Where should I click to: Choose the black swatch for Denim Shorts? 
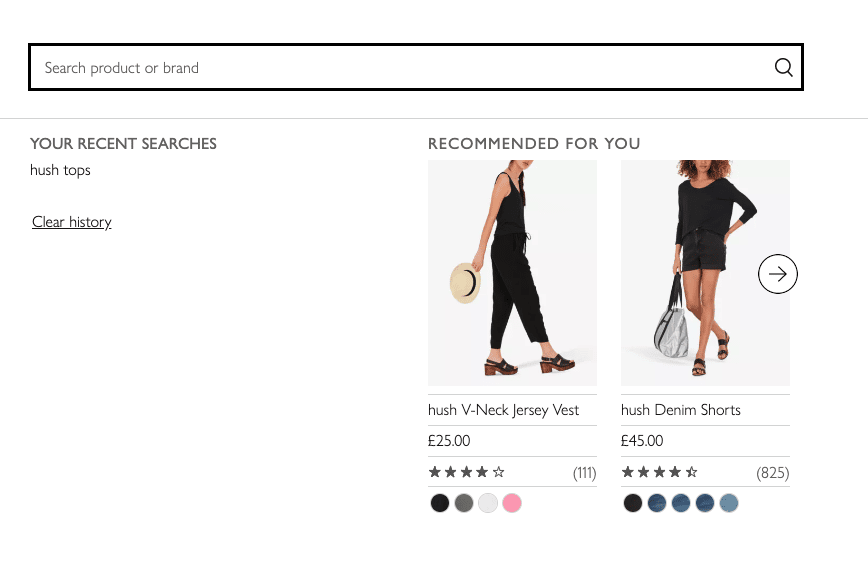(633, 503)
